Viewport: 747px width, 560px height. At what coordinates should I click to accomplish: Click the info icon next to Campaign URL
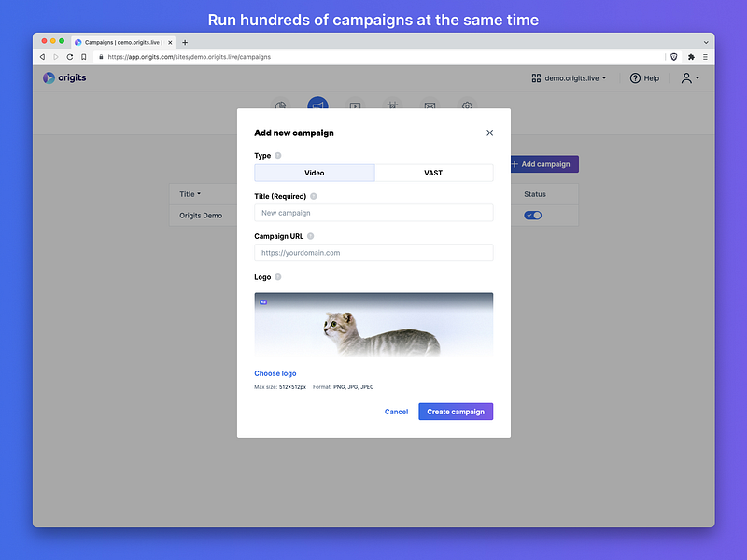(x=311, y=236)
